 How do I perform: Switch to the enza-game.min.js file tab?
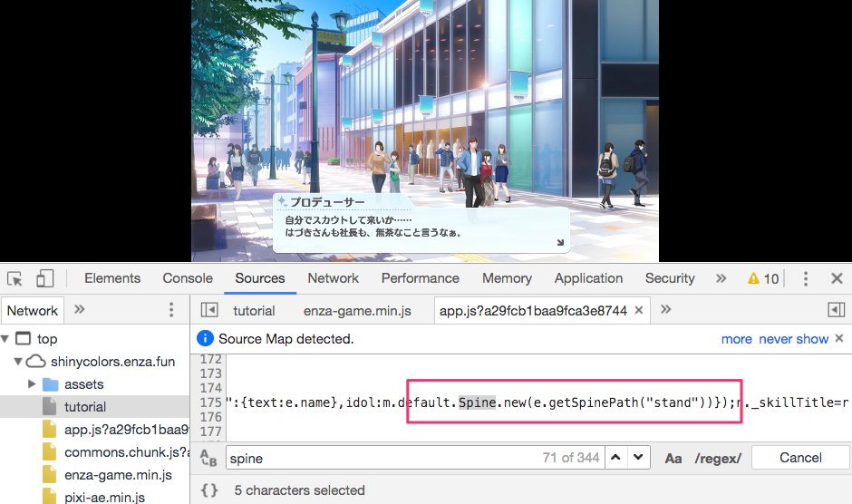point(357,311)
